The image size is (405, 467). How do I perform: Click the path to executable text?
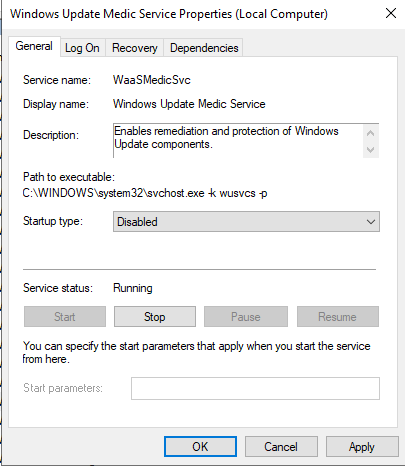tap(145, 193)
